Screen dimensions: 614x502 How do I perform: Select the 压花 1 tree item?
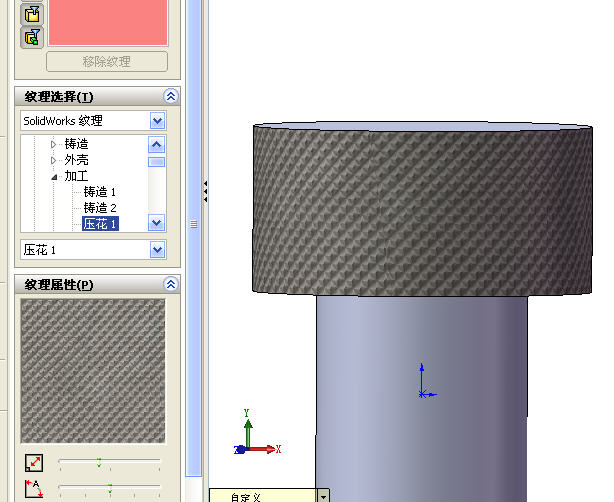coord(100,224)
